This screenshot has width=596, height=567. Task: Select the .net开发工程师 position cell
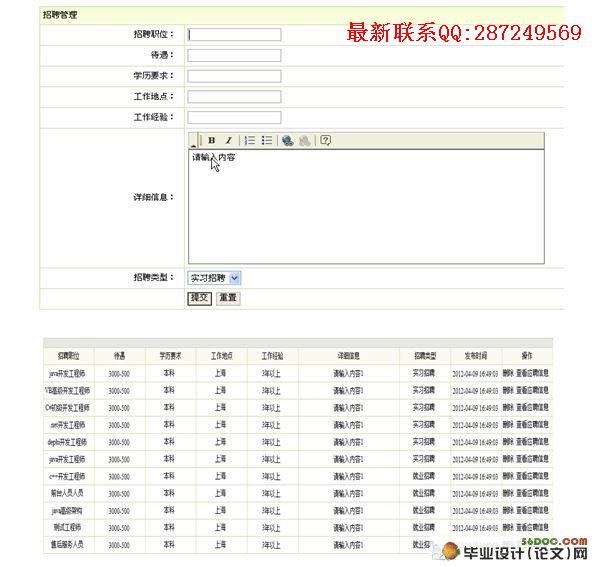[x=68, y=425]
